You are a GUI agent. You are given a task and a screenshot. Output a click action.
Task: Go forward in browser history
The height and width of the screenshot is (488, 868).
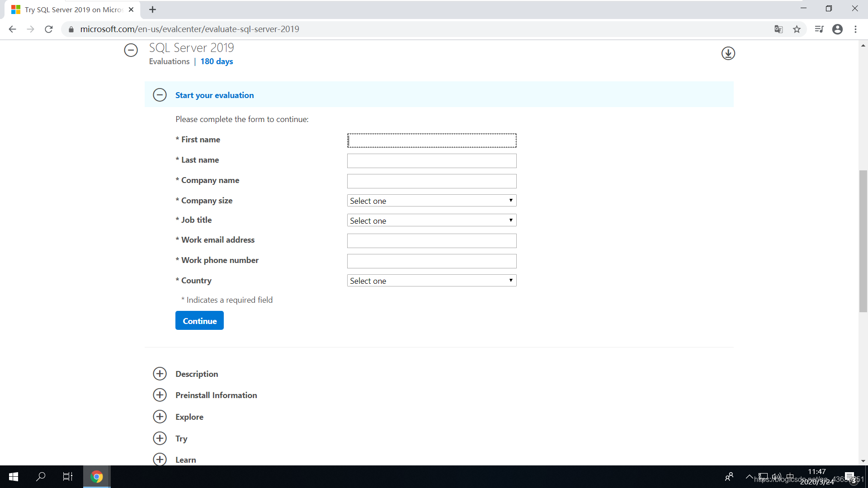pyautogui.click(x=30, y=29)
